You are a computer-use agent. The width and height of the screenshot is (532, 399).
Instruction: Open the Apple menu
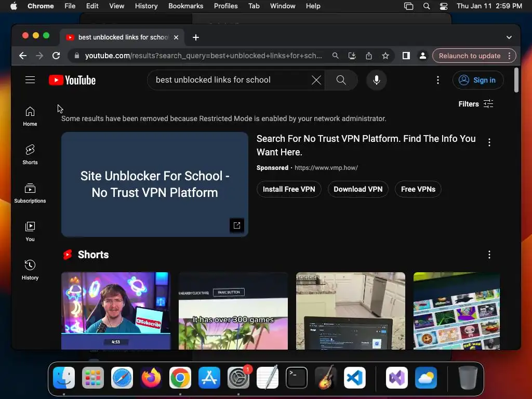(x=14, y=6)
